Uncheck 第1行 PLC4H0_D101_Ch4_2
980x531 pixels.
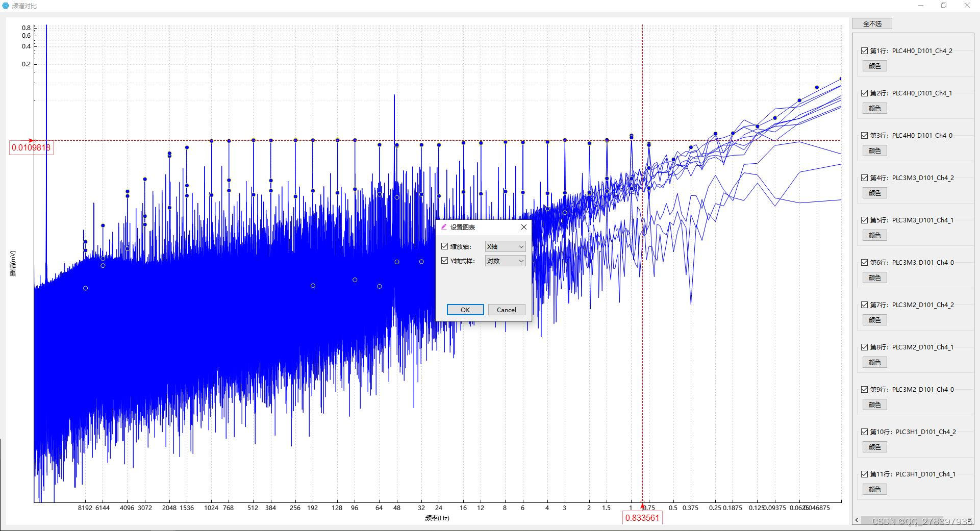865,50
